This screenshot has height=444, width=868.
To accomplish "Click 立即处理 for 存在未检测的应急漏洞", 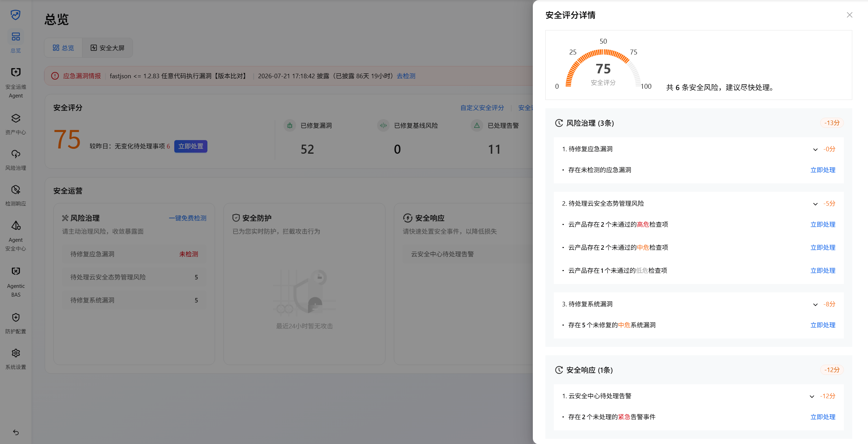I will (823, 170).
